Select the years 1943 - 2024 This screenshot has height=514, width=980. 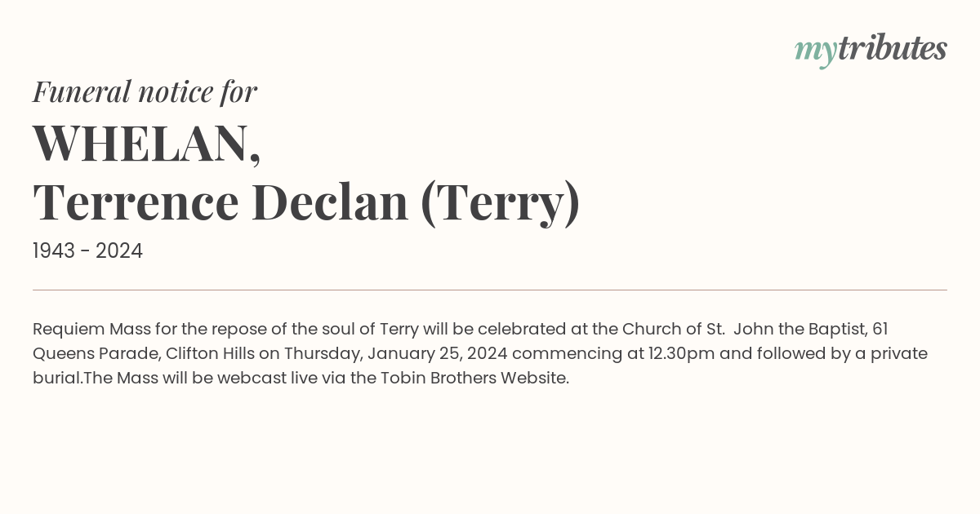(87, 251)
